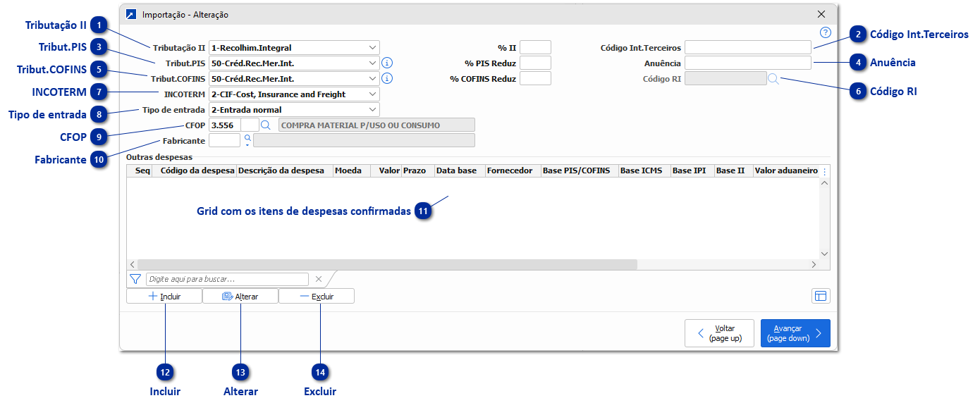Click the filter funnel icon
The height and width of the screenshot is (410, 980).
tap(135, 279)
